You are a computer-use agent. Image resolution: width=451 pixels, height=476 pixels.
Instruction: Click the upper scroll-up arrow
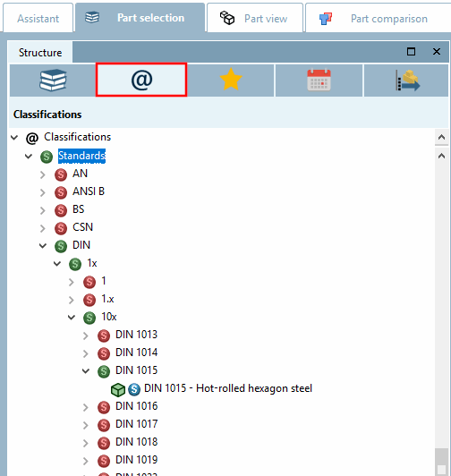click(441, 137)
